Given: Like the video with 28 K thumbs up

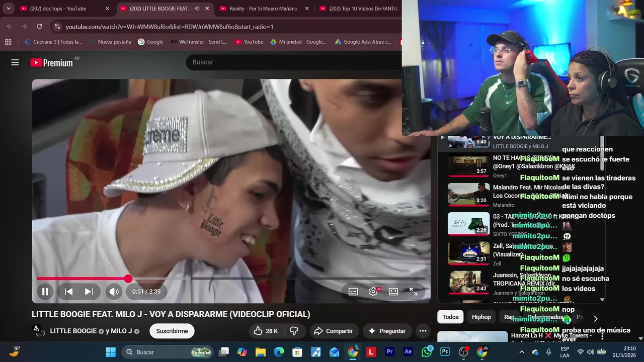Looking at the screenshot, I should pos(266,331).
